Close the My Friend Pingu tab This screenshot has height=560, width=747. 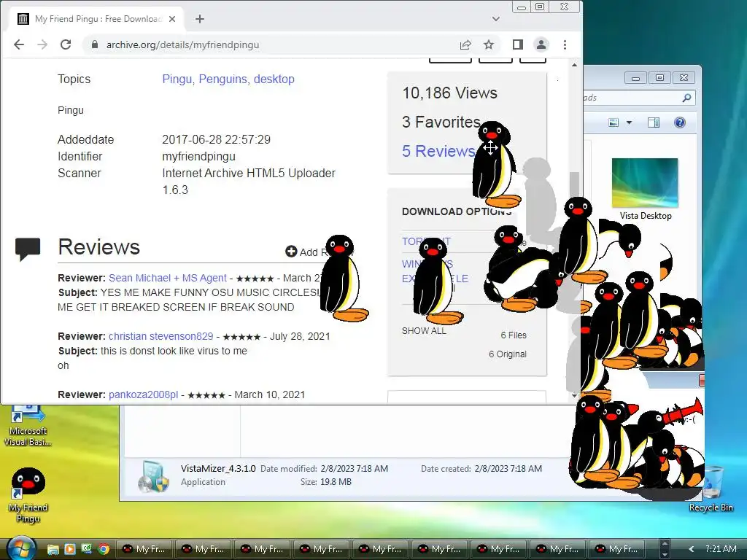172,19
